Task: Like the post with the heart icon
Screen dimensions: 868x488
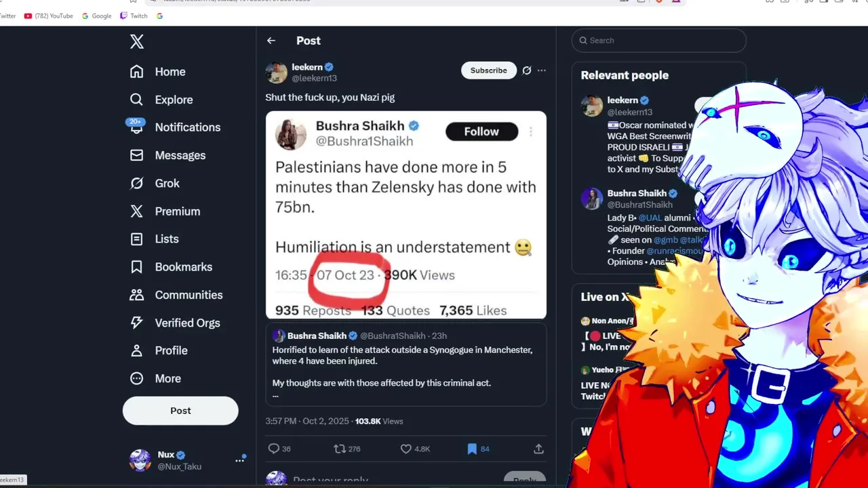Action: 406,449
